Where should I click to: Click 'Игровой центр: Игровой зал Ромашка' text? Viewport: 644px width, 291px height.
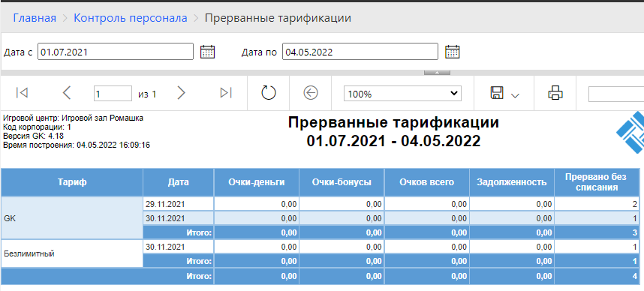coord(73,118)
